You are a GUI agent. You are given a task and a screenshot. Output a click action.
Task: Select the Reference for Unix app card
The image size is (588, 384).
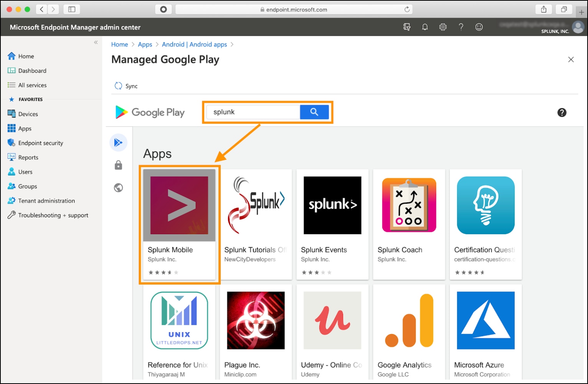click(179, 332)
